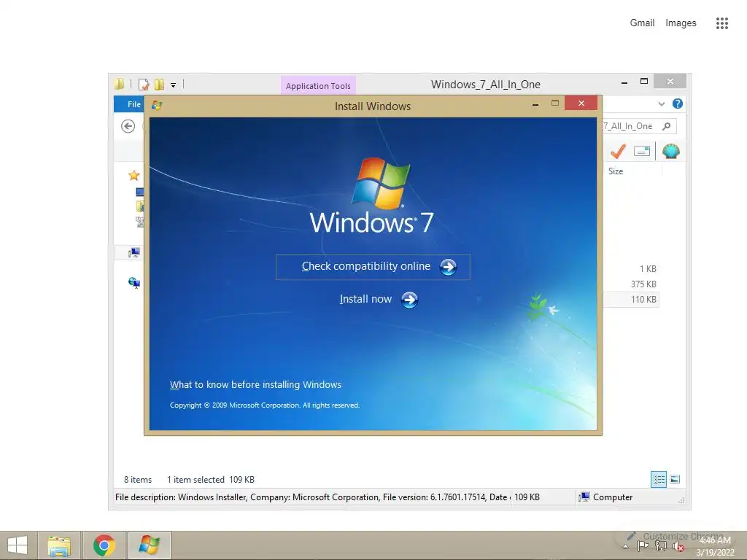Click the Install now option
This screenshot has width=747, height=560.
click(x=379, y=300)
